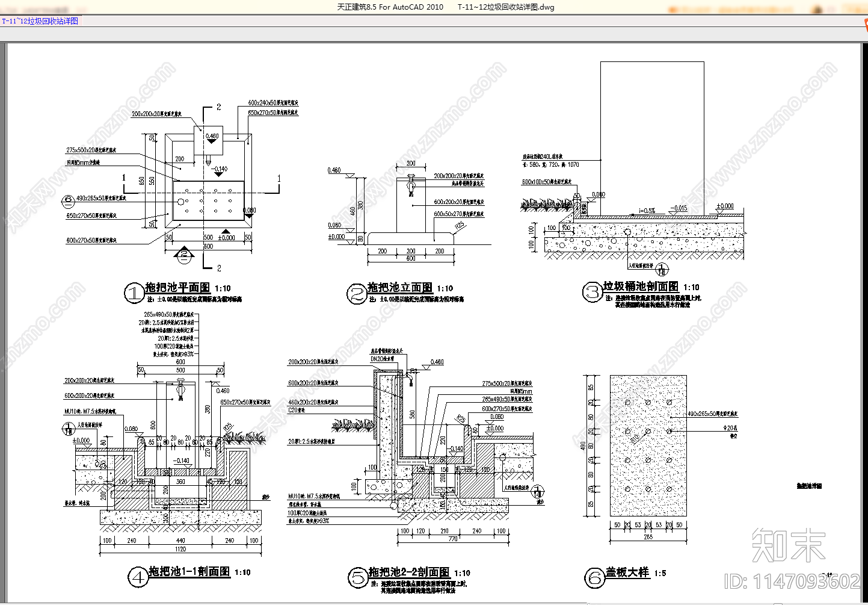Click the 拖把池平面图 drawing title
Image resolution: width=868 pixels, height=605 pixels.
pos(178,288)
